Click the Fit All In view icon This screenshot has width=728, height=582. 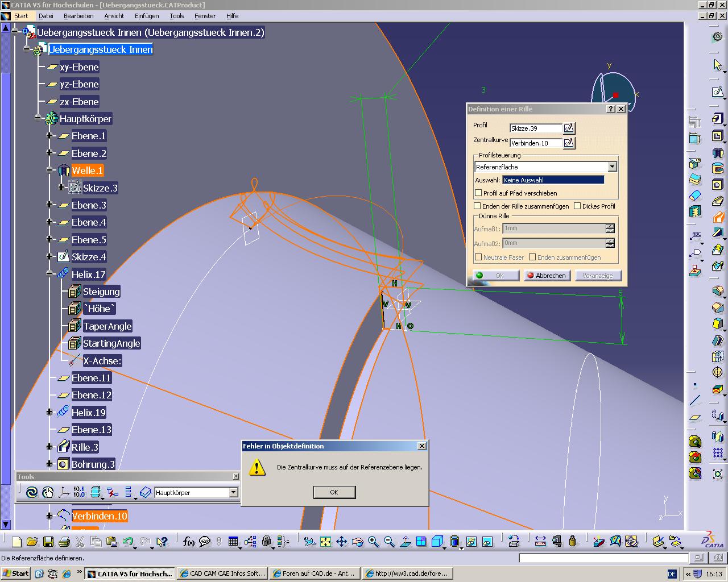tap(325, 542)
